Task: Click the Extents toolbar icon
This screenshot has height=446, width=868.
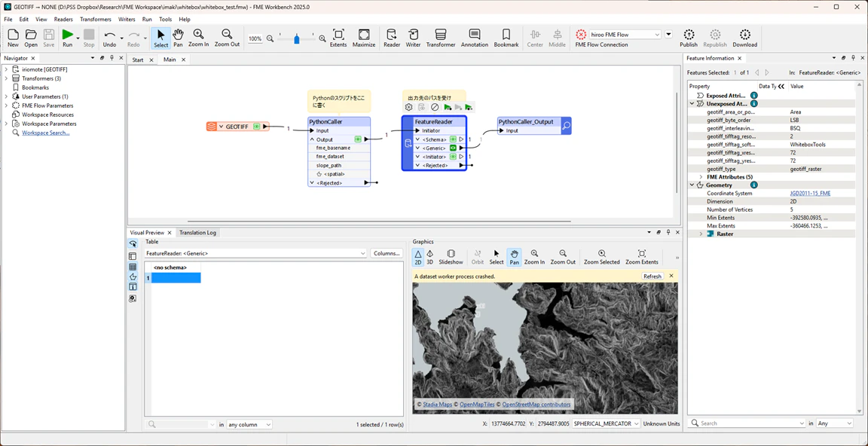Action: tap(338, 38)
